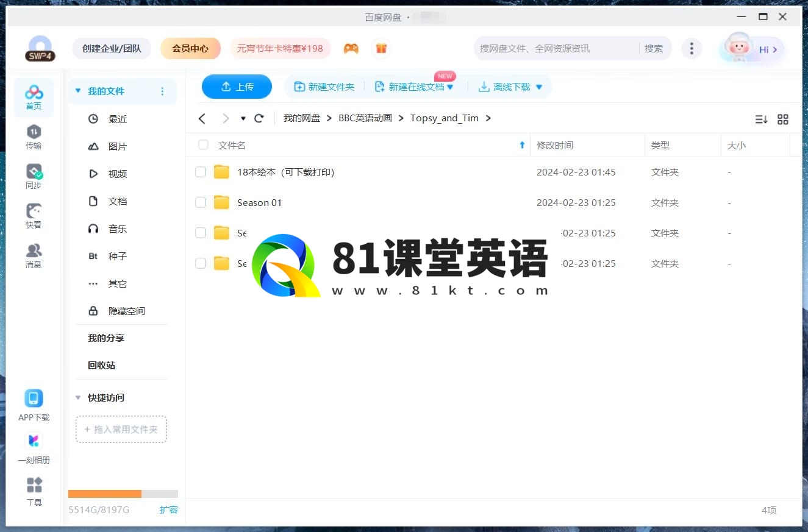Expand the chevron after Topsy_and_Tim
The width and height of the screenshot is (808, 532).
(x=488, y=118)
